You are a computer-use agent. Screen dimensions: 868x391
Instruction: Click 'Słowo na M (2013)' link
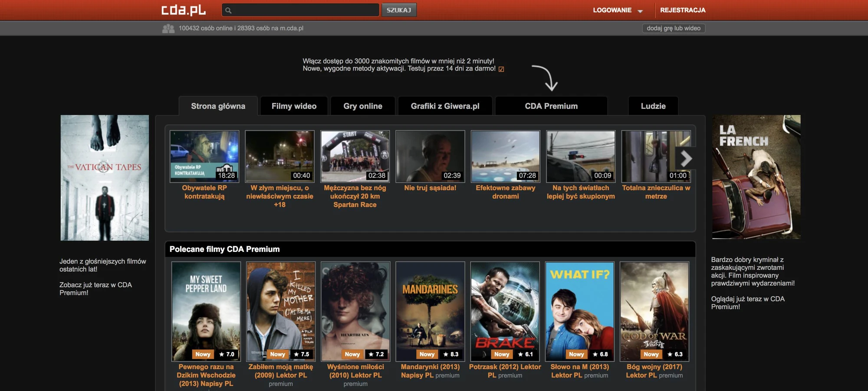point(580,371)
